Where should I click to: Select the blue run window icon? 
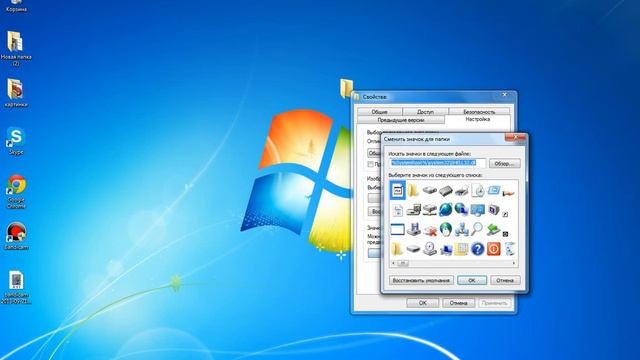click(x=493, y=190)
